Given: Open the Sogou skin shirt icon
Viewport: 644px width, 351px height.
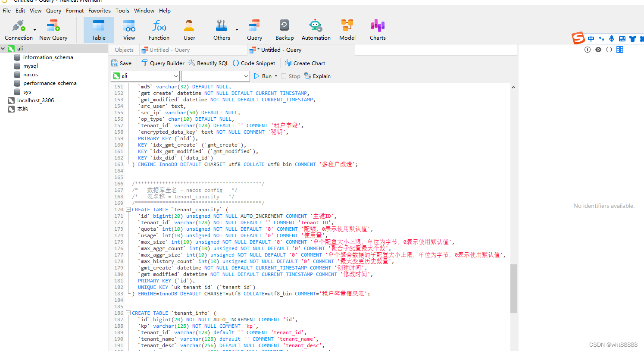Looking at the screenshot, I should tap(632, 38).
